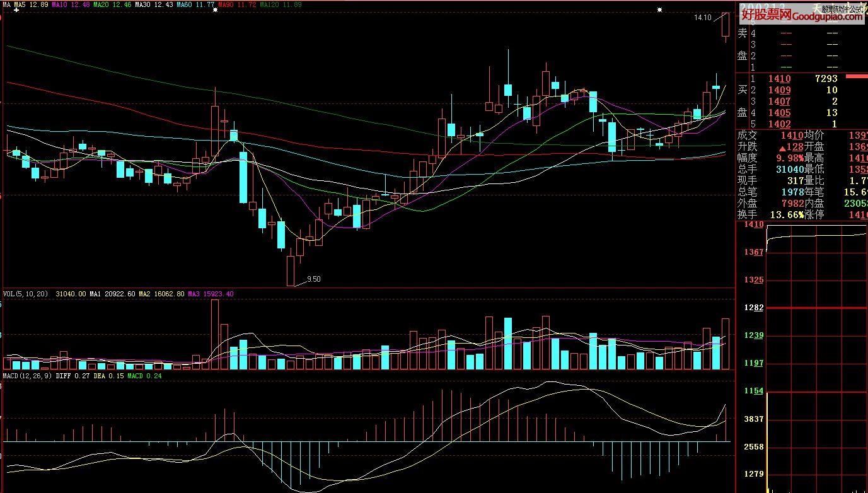
Task: Click the green MACD 0.24 value
Action: coord(145,376)
